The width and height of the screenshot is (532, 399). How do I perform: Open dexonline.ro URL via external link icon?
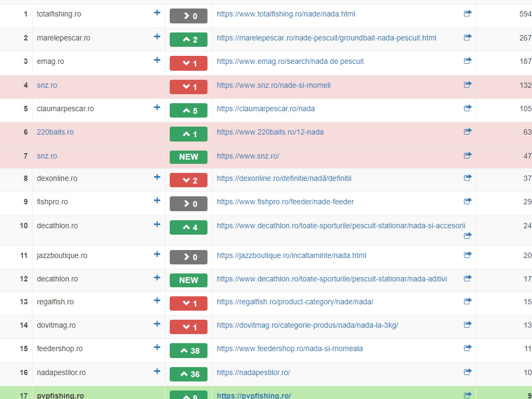468,178
